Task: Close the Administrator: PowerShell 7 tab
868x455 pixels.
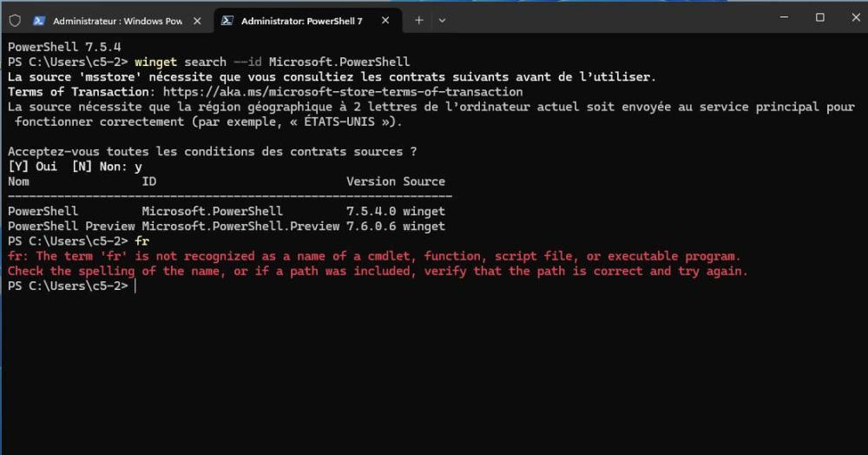Action: (x=385, y=20)
